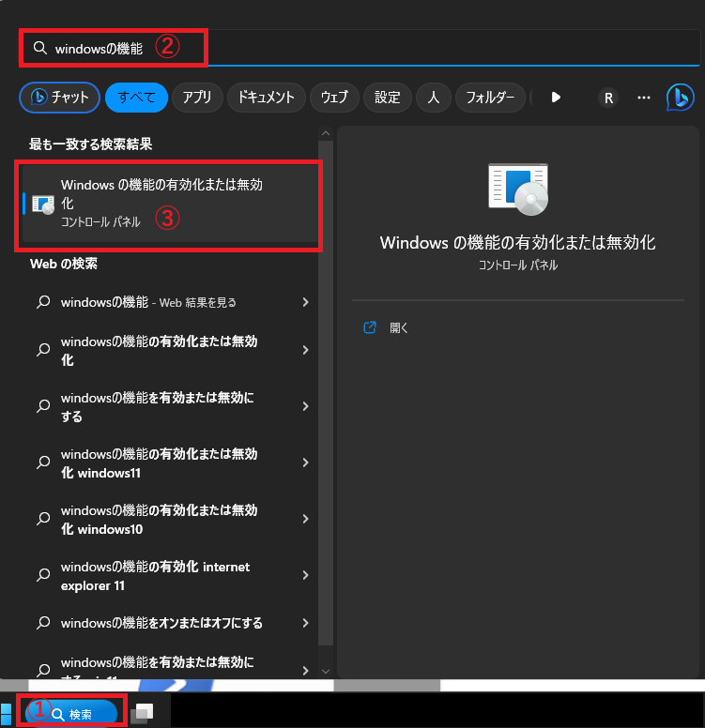The image size is (705, 728).
Task: Click the open-in-new-window icon beside 開く
Action: click(370, 327)
